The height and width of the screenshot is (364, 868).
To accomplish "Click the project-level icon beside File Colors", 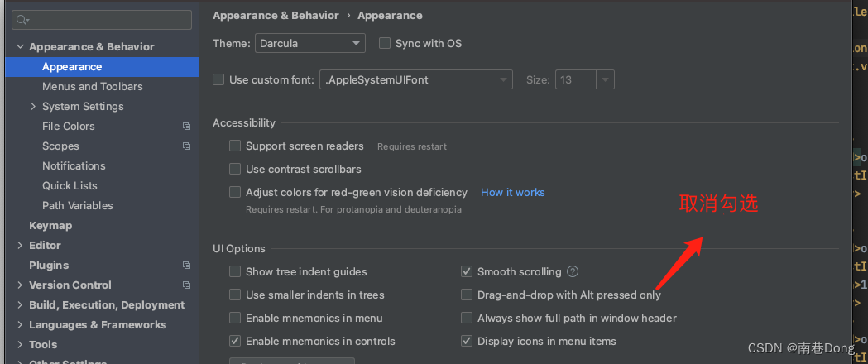I will tap(186, 126).
